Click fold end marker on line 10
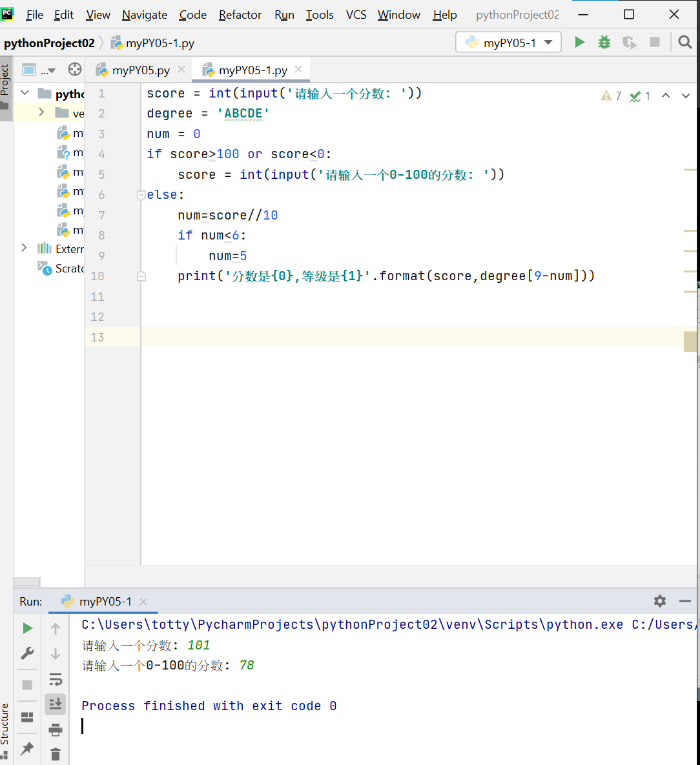 point(141,276)
